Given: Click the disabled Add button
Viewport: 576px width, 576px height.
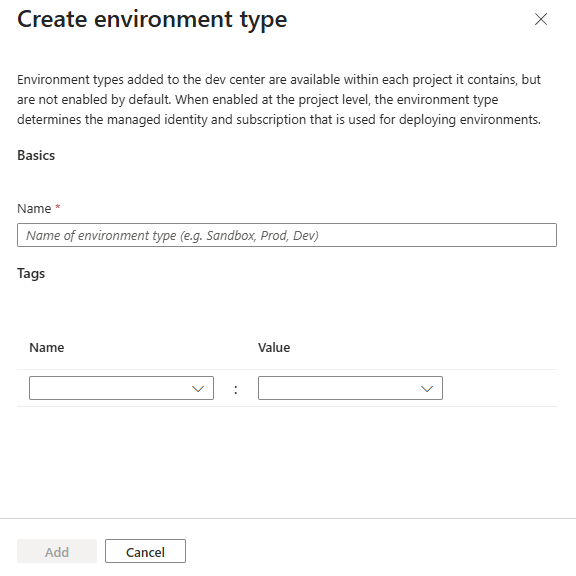Looking at the screenshot, I should click(x=57, y=551).
